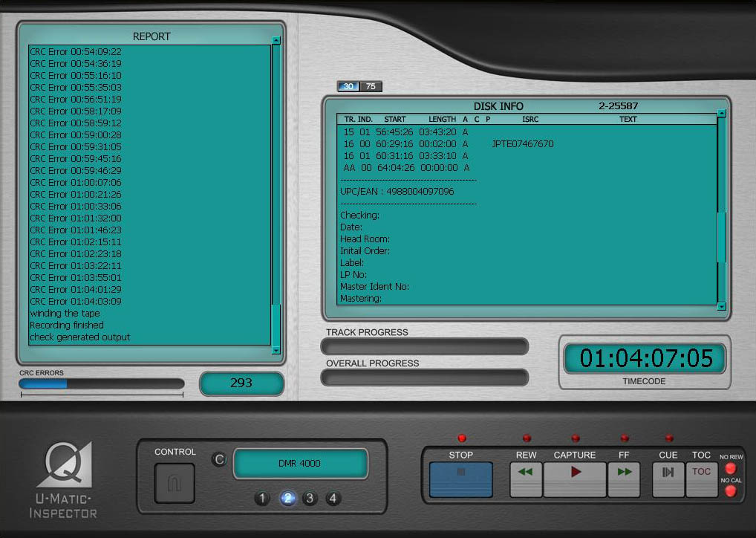Select device number 1
756x538 pixels.
(x=261, y=499)
